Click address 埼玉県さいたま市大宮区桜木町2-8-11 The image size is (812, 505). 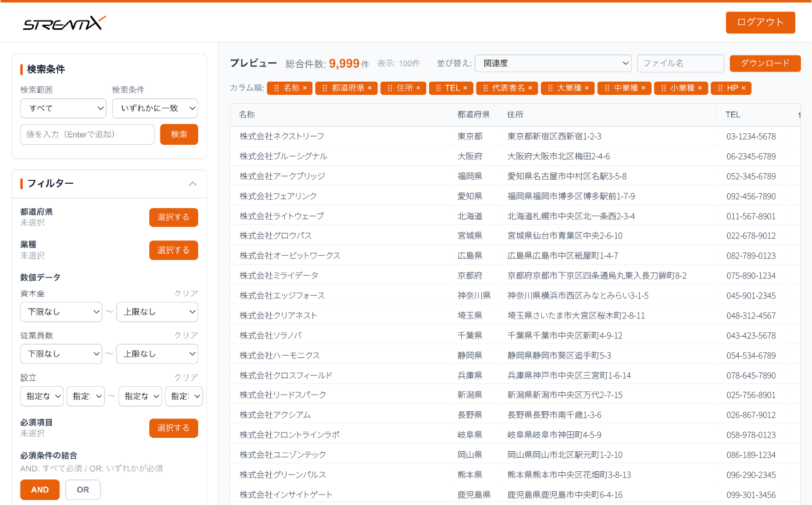point(576,316)
